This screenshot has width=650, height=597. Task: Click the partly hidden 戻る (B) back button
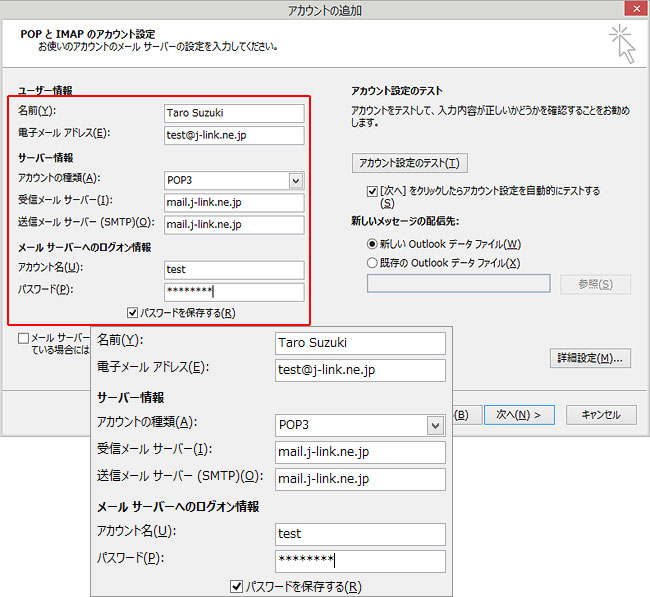coord(467,415)
